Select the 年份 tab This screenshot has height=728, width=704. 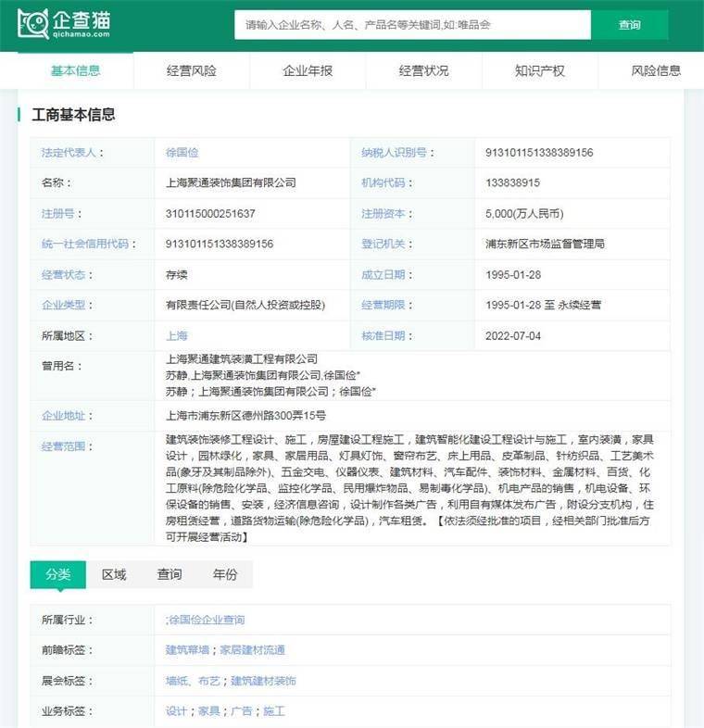tap(225, 574)
